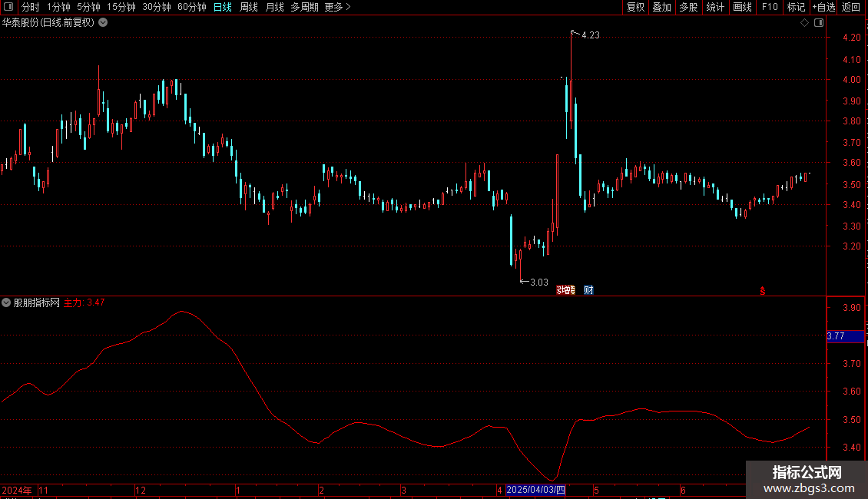This screenshot has width=868, height=499.
Task: Click the 增 event marker below the chart
Action: coord(566,290)
